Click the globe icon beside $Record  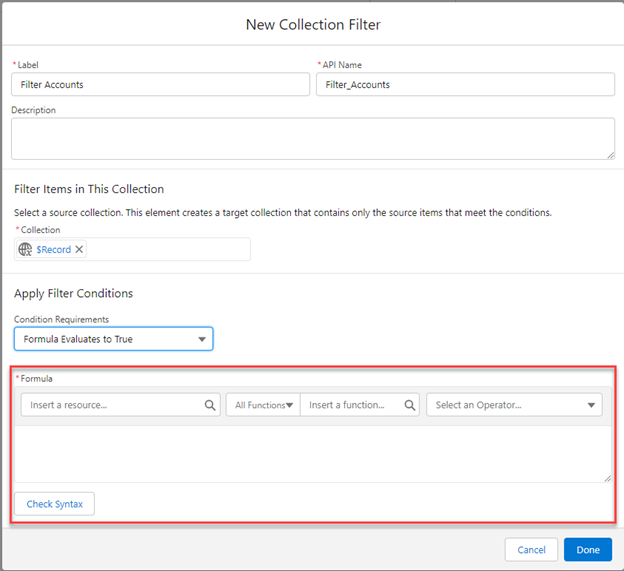click(x=25, y=249)
